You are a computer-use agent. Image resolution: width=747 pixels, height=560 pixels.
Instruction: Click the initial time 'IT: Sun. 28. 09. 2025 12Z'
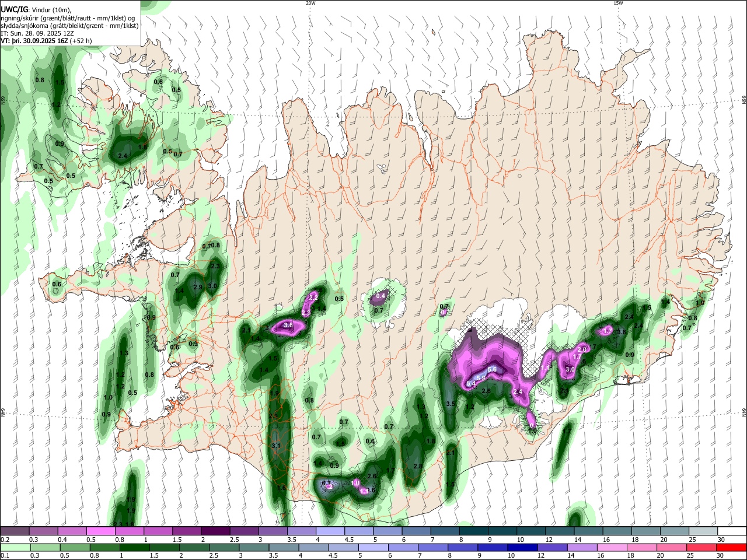tap(37, 33)
